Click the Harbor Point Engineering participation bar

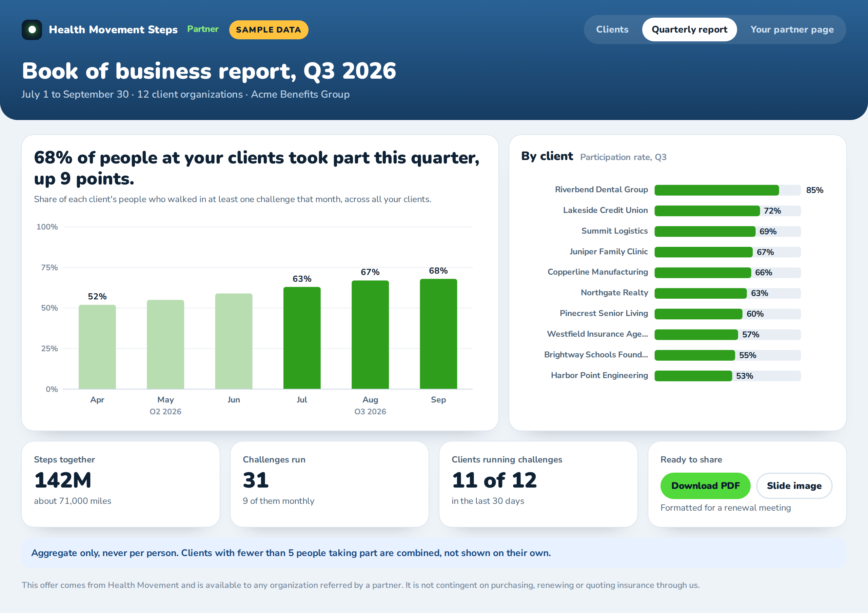pyautogui.click(x=727, y=376)
